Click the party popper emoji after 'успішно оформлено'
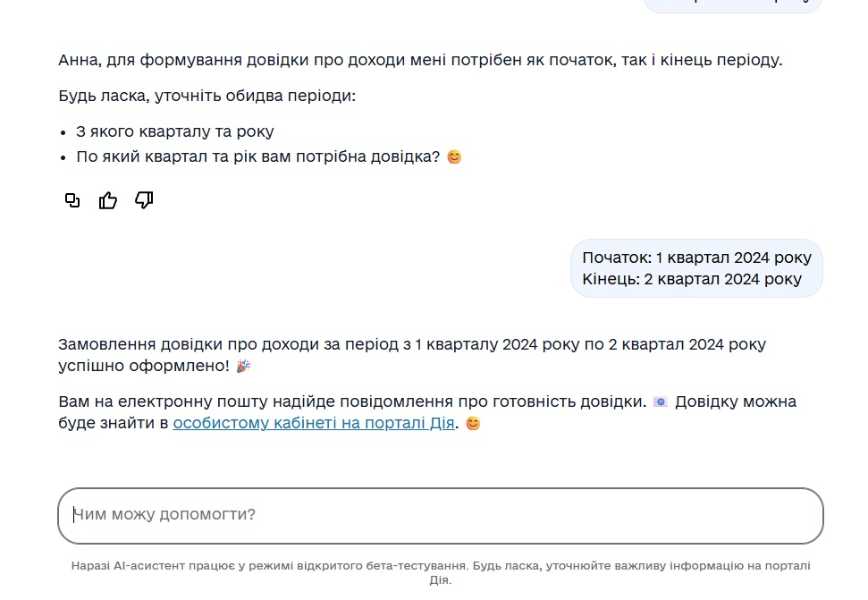 coord(245,364)
